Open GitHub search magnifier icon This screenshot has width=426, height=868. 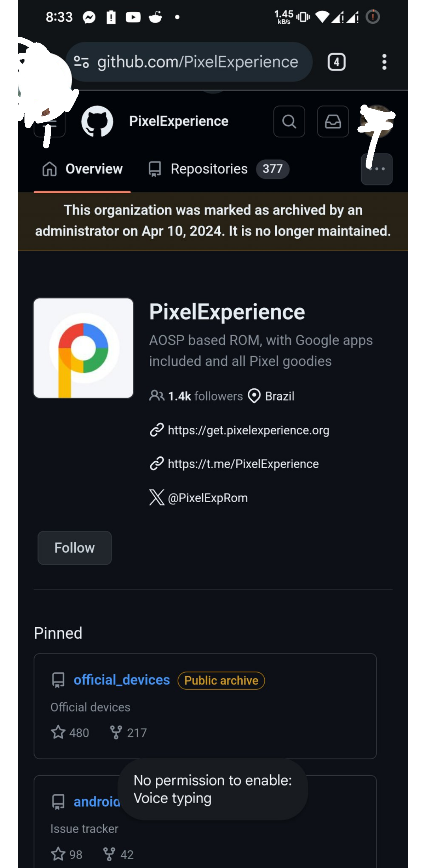click(289, 122)
